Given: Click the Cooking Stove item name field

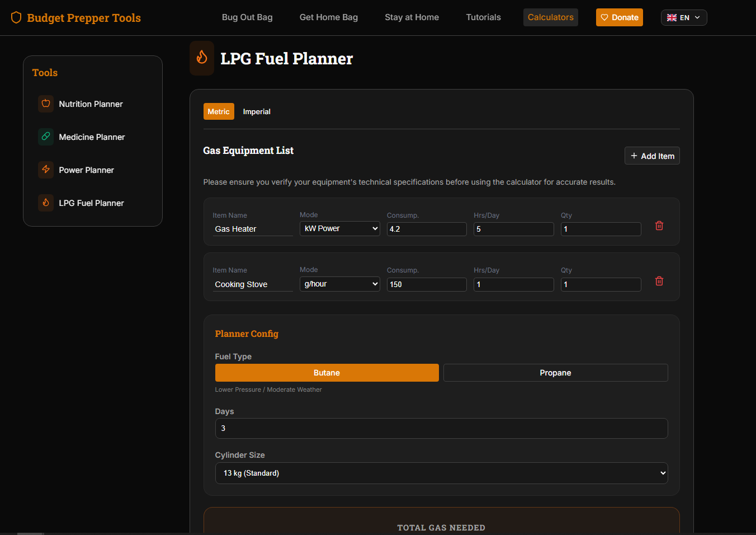Looking at the screenshot, I should [253, 284].
